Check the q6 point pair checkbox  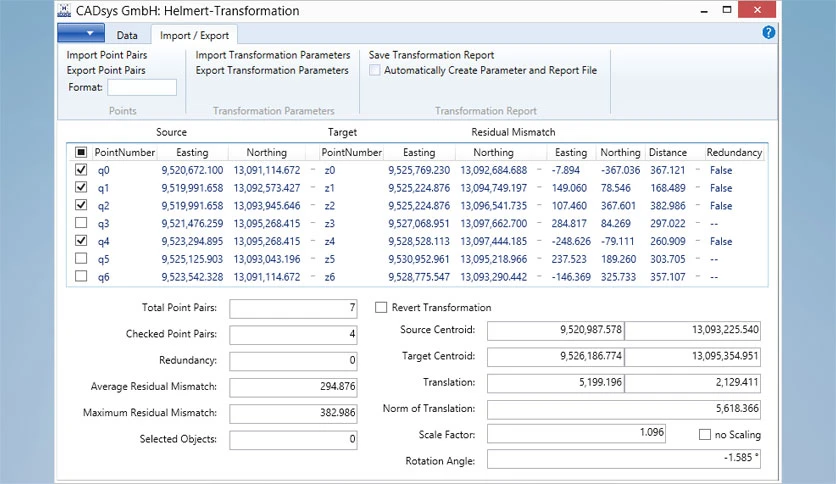(x=81, y=276)
